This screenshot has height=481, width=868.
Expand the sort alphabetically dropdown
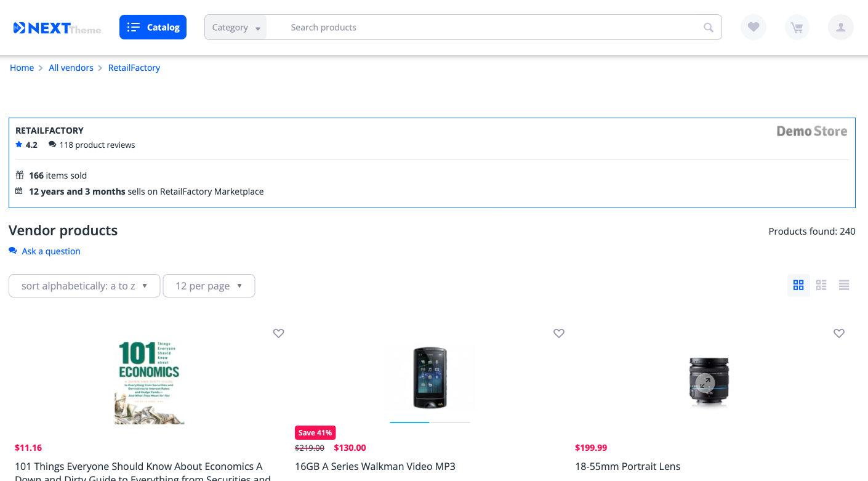(84, 286)
